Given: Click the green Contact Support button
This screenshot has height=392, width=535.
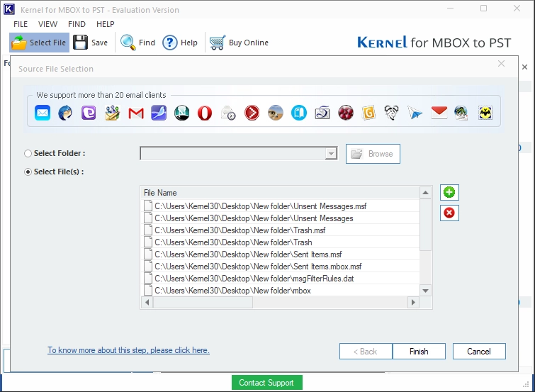Looking at the screenshot, I should tap(267, 383).
